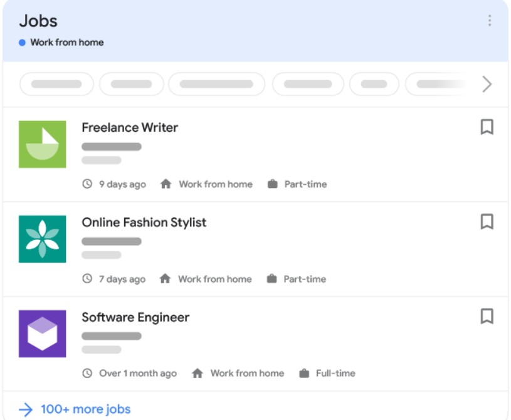
Task: Save the Freelance Writer job bookmark
Action: [486, 127]
